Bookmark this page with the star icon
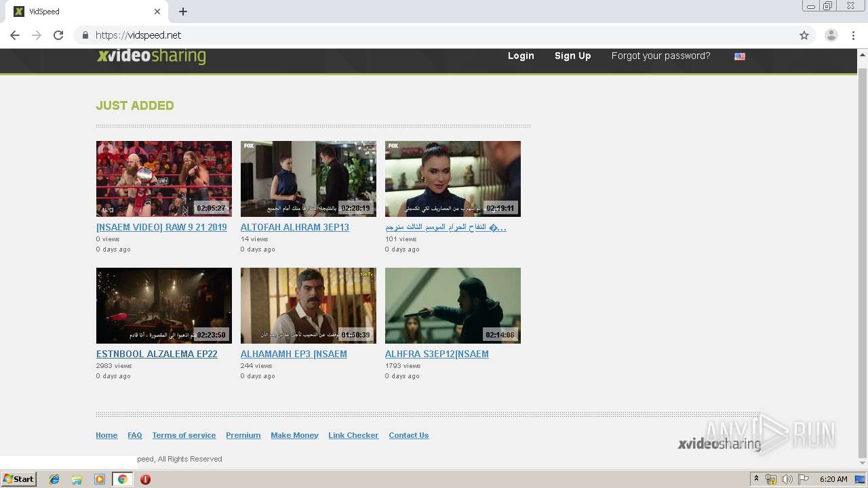The height and width of the screenshot is (488, 868). 804,35
